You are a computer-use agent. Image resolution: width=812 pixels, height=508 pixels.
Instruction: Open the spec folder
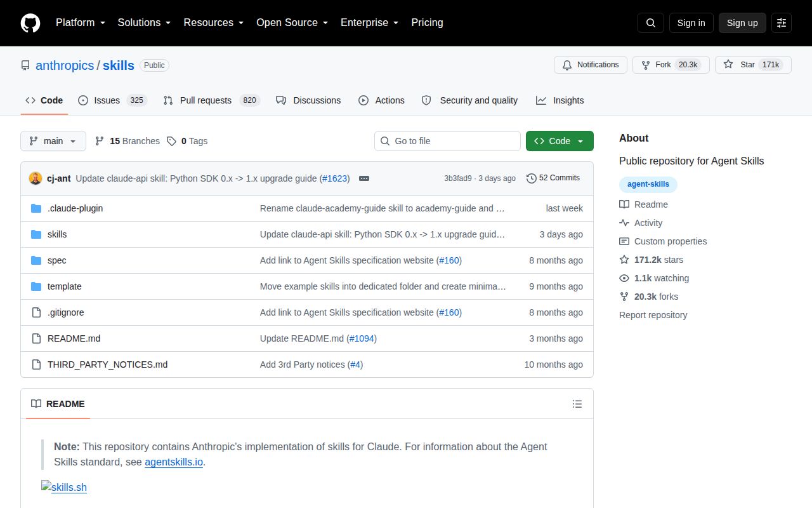coord(56,260)
